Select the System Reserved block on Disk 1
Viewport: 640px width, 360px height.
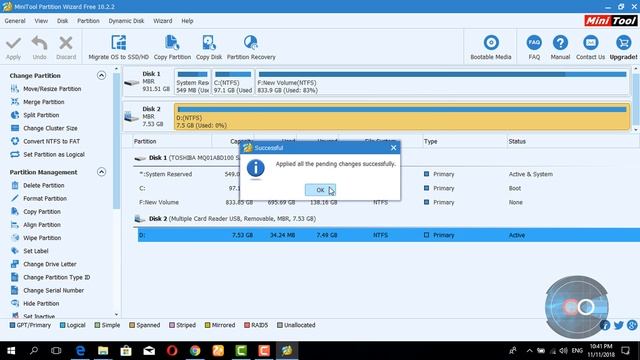click(193, 82)
